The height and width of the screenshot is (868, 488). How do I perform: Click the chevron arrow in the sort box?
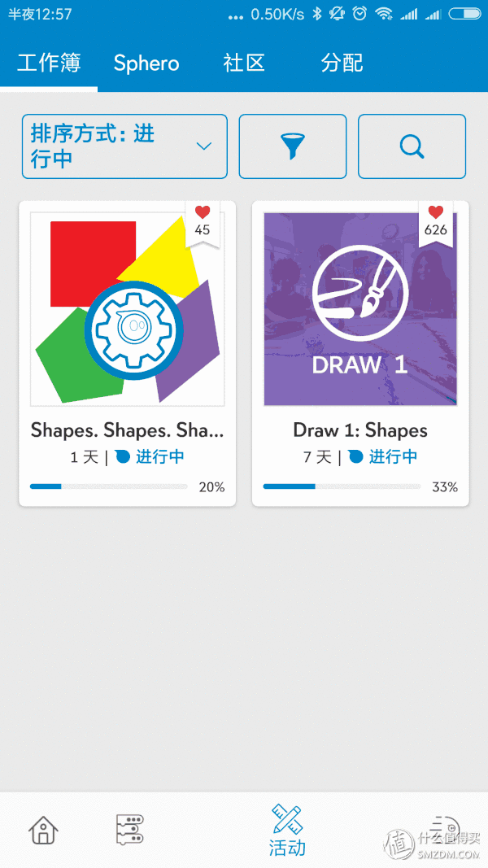click(204, 146)
